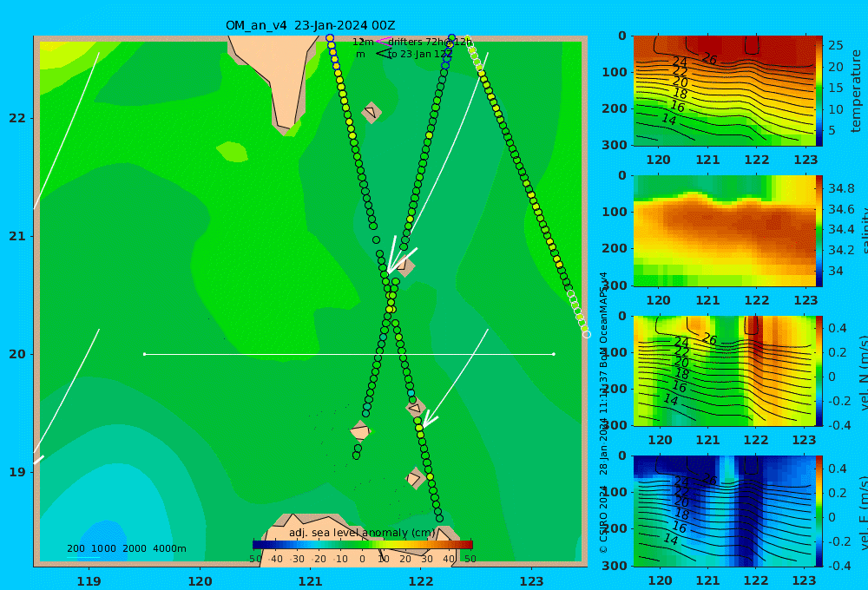Click latitude label 21 on the main map

(x=17, y=236)
